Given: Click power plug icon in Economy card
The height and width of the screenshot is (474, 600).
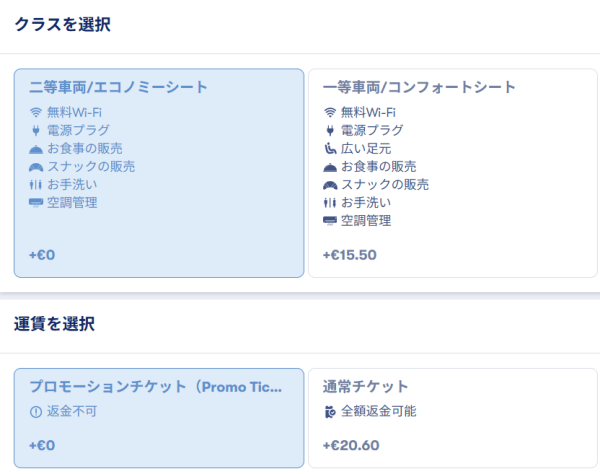Looking at the screenshot, I should click(36, 130).
